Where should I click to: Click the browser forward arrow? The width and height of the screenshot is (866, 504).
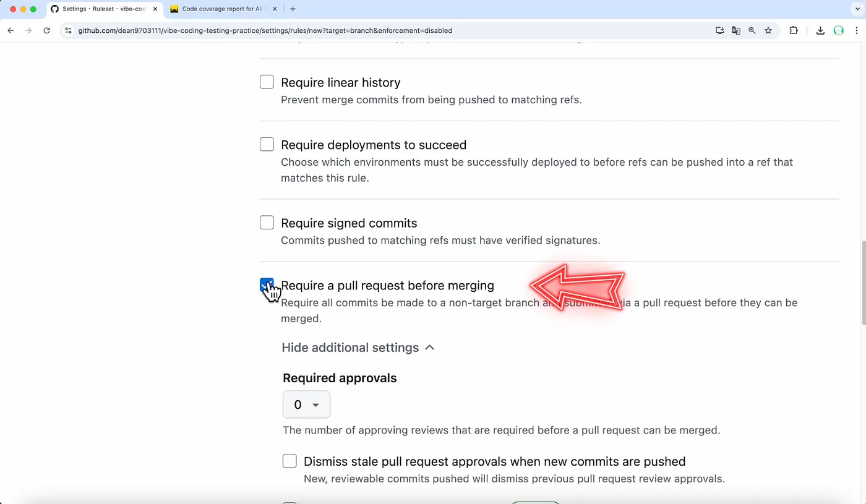pyautogui.click(x=28, y=30)
